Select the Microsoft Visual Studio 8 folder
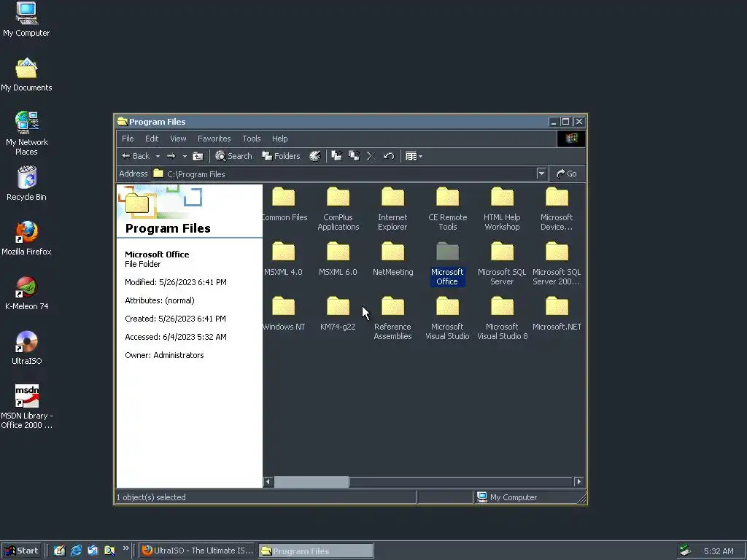The width and height of the screenshot is (747, 560). pos(502,319)
